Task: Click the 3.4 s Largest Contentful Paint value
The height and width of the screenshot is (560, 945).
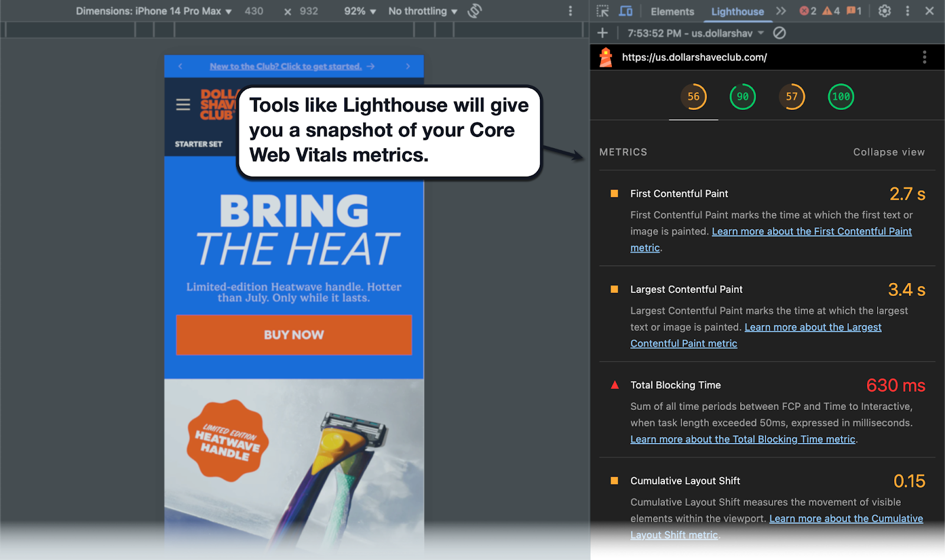Action: tap(907, 289)
